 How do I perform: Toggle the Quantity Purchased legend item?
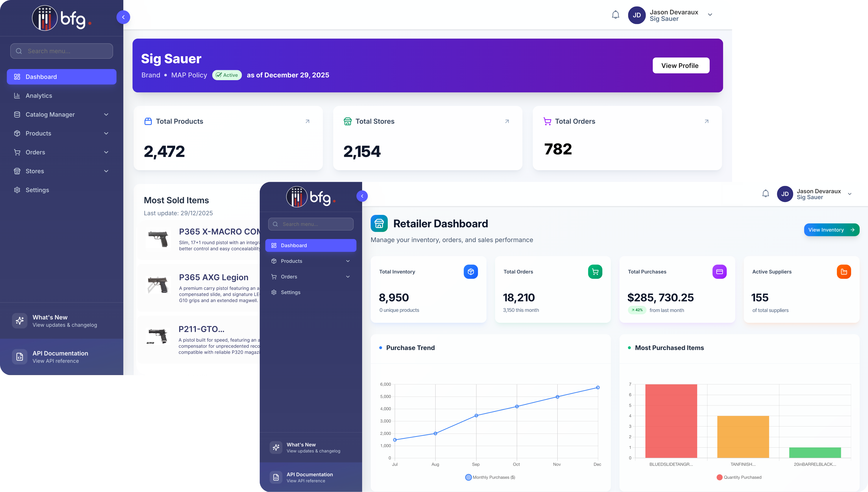pos(739,477)
